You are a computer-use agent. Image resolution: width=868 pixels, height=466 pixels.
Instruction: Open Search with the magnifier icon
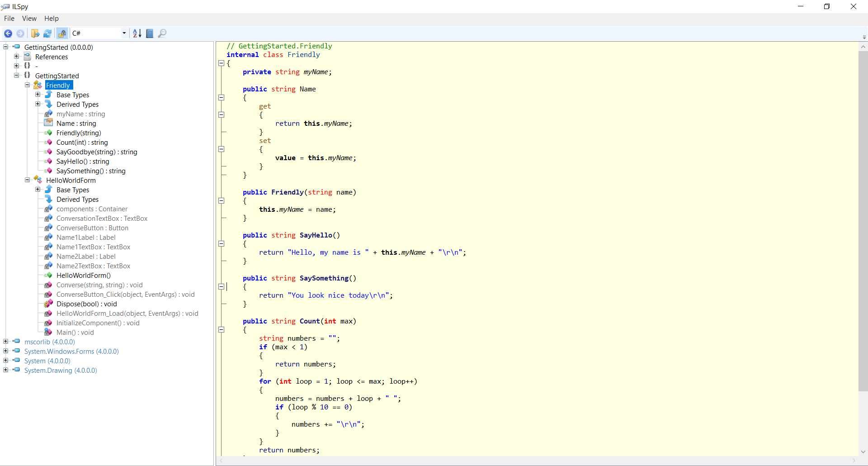[162, 33]
